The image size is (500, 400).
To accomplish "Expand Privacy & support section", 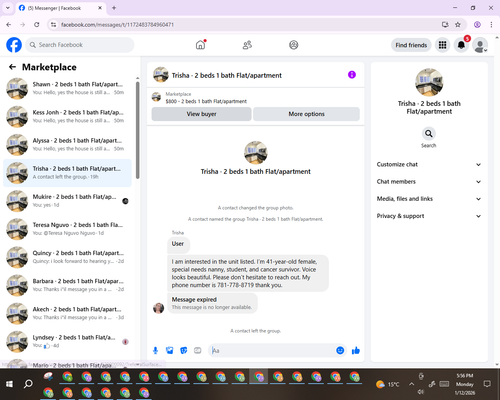I will pyautogui.click(x=429, y=216).
